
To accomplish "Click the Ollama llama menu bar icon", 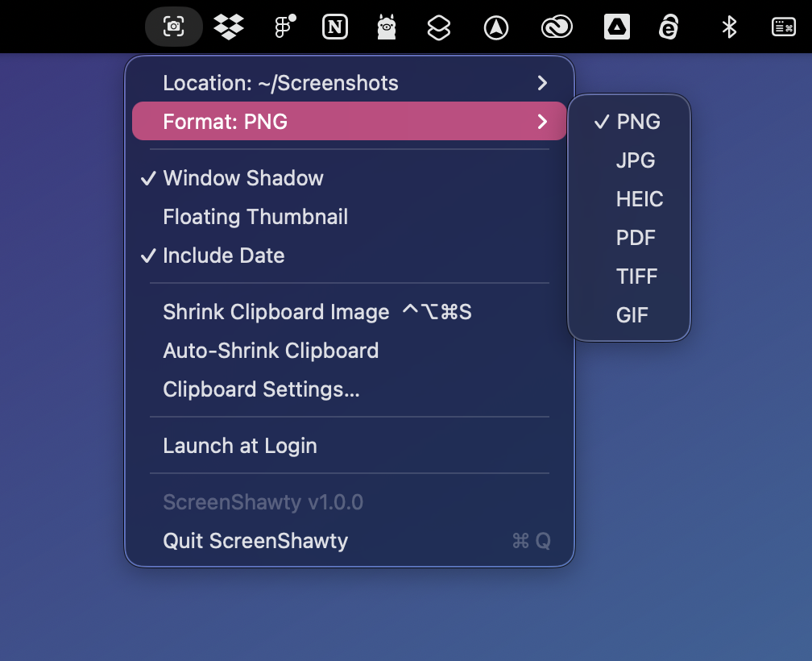I will point(386,27).
